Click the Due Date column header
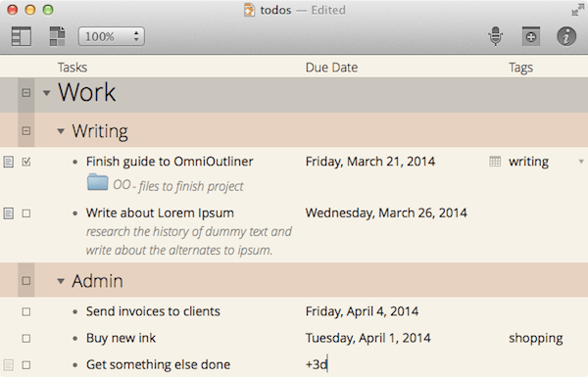The image size is (588, 377). click(x=331, y=68)
